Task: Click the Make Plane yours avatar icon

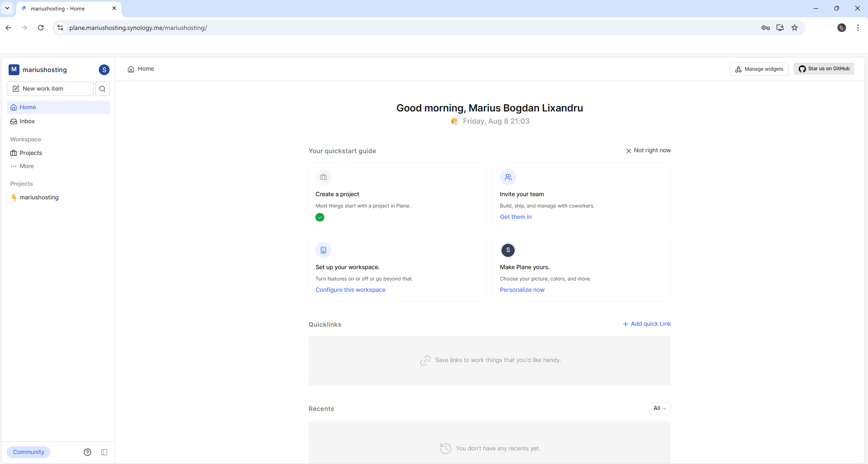Action: 508,250
